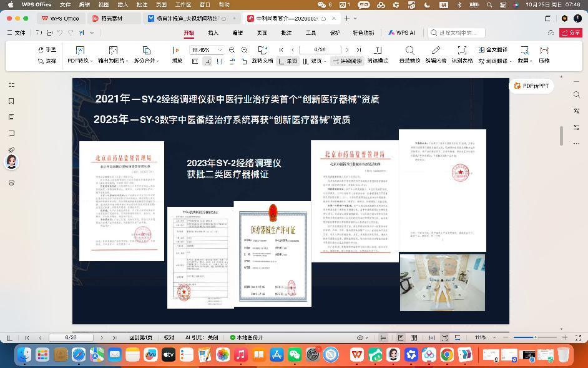Open bookmarks panel in left sidebar
588x368 pixels.
tap(12, 101)
